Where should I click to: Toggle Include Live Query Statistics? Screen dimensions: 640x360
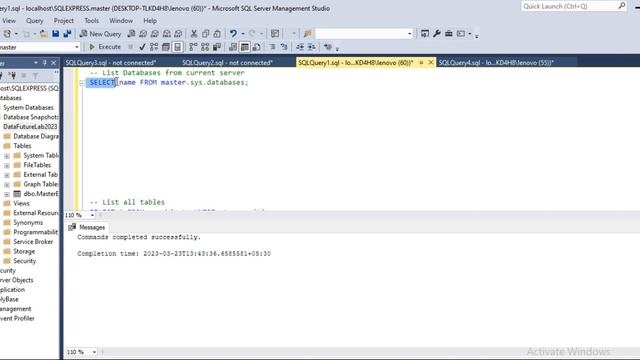(205, 47)
